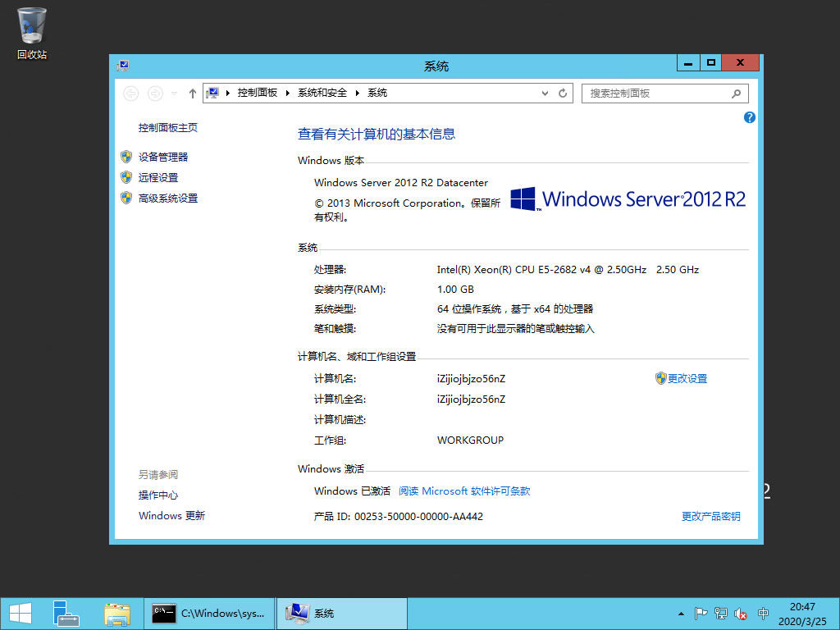This screenshot has height=630, width=840.
Task: Click the search magnifier icon
Action: click(737, 94)
